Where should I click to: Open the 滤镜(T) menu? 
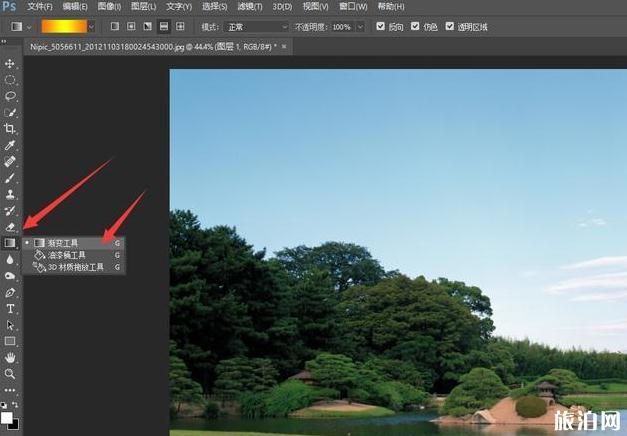(248, 7)
